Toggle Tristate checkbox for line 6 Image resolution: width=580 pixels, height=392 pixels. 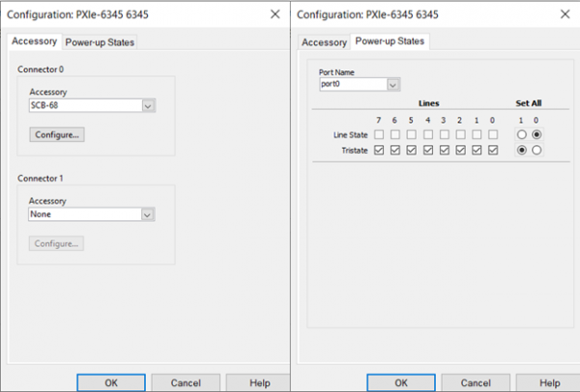tap(395, 151)
